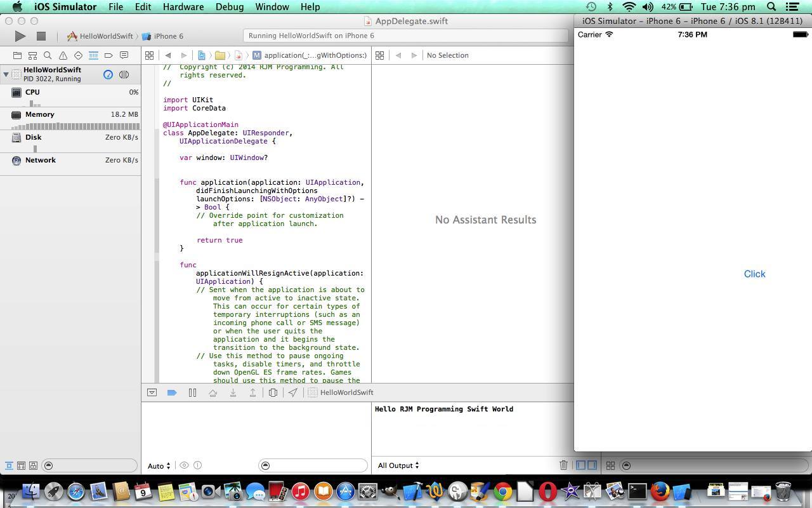Collapse the HelloWorldSwift process disclosure triangle
Image resolution: width=812 pixels, height=508 pixels.
click(x=6, y=74)
